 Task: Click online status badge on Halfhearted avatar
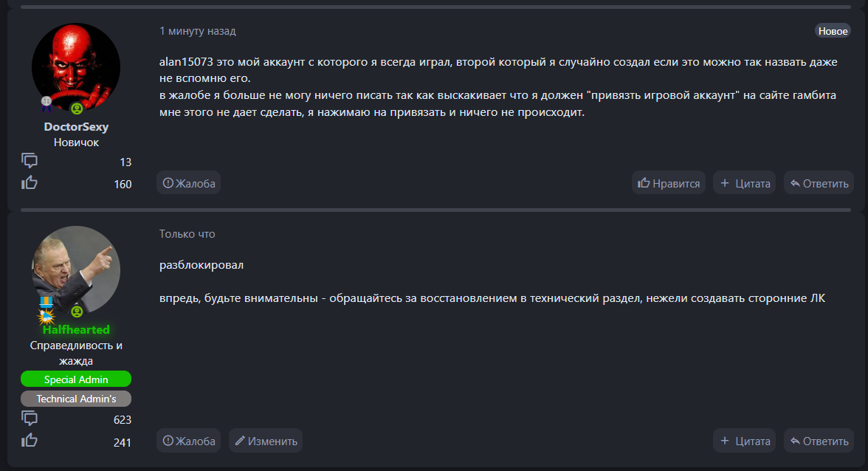(77, 312)
